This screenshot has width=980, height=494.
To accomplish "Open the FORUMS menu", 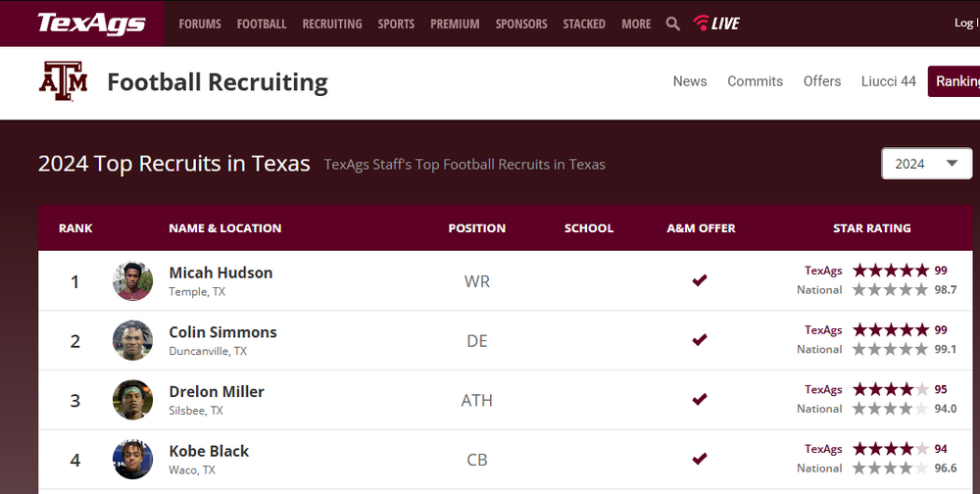I will point(200,24).
